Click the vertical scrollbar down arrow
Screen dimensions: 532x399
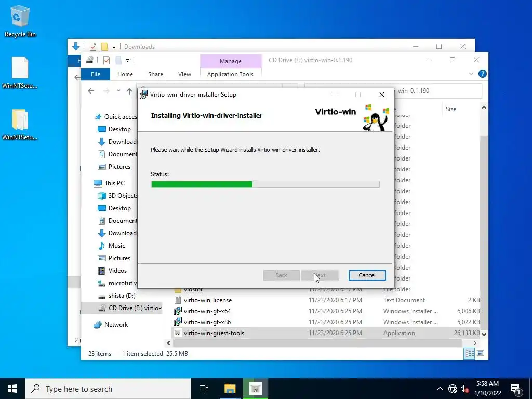[484, 334]
